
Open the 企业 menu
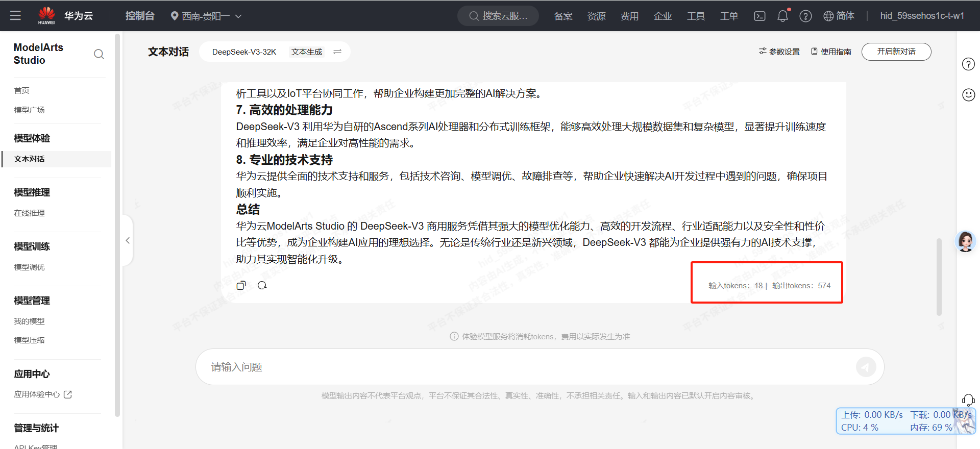[663, 16]
